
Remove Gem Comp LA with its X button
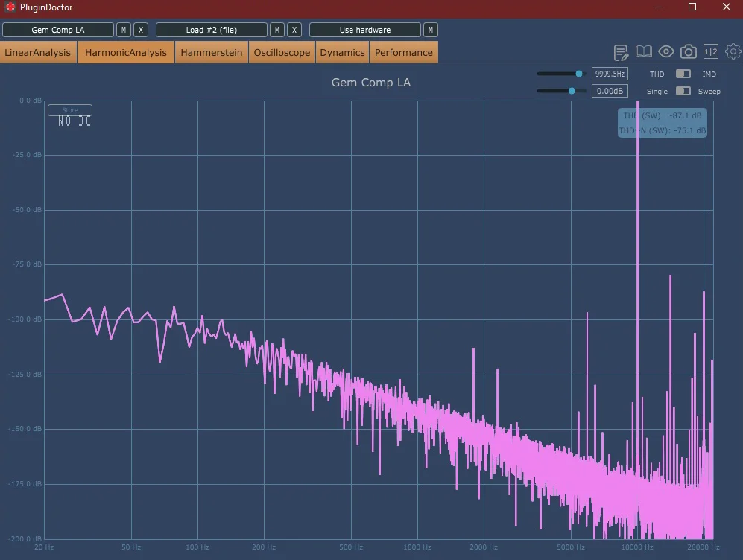click(x=141, y=30)
